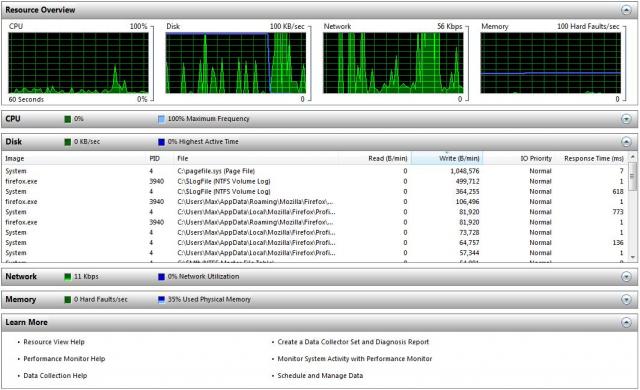Image resolution: width=640 pixels, height=390 pixels.
Task: Open the Resource View Help link
Action: (54, 342)
